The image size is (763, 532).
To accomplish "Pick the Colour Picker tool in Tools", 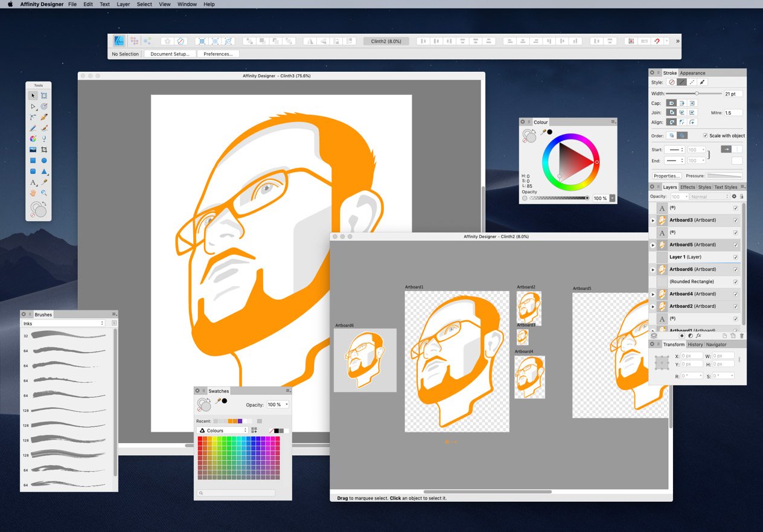I will click(x=44, y=182).
